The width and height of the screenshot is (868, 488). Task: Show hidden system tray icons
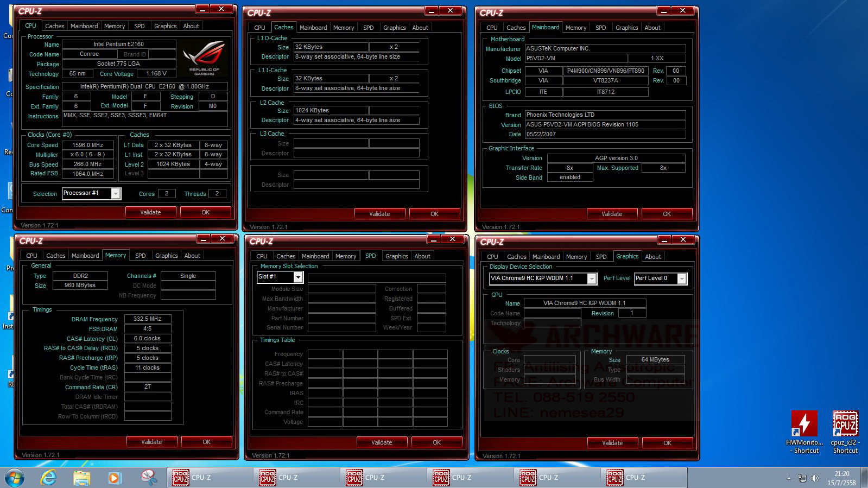[x=789, y=478]
